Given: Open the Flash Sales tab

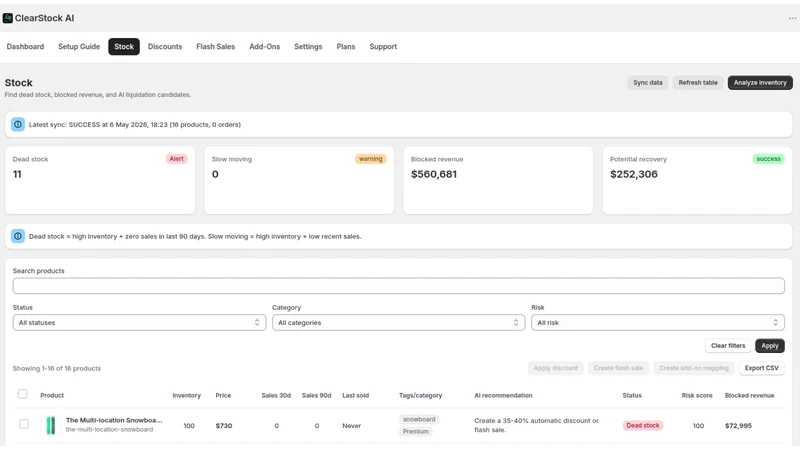Looking at the screenshot, I should (216, 46).
